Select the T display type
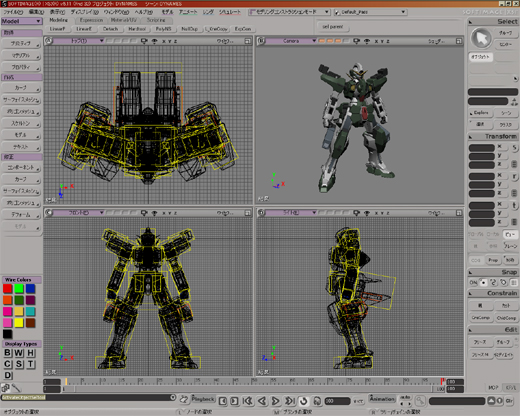This screenshot has width=520, height=416. pyautogui.click(x=30, y=364)
